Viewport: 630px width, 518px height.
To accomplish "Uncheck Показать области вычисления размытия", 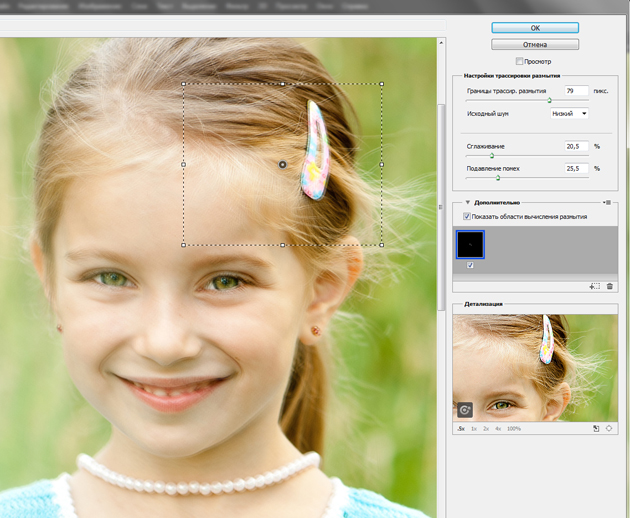I will pyautogui.click(x=467, y=216).
